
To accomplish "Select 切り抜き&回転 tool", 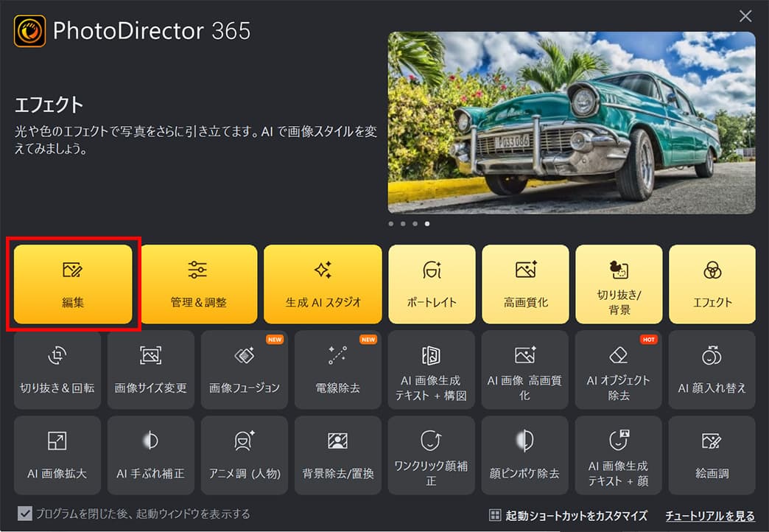I will (57, 369).
